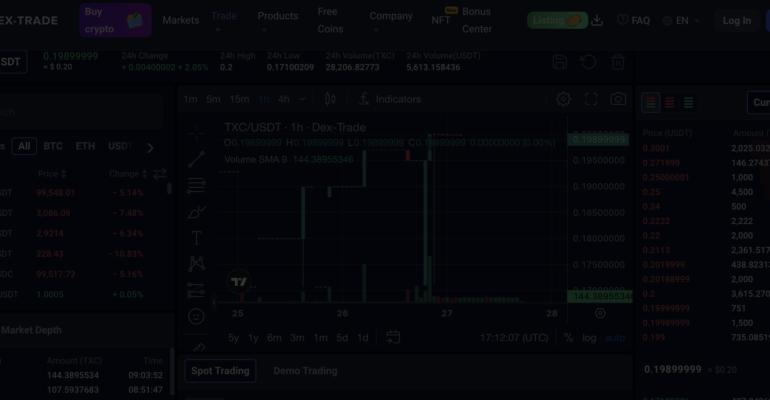Show sell orders only in order book
This screenshot has width=770, height=400.
click(x=669, y=103)
